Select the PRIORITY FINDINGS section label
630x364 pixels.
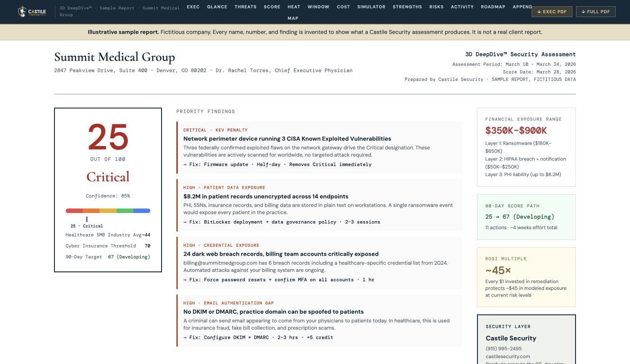tap(206, 111)
